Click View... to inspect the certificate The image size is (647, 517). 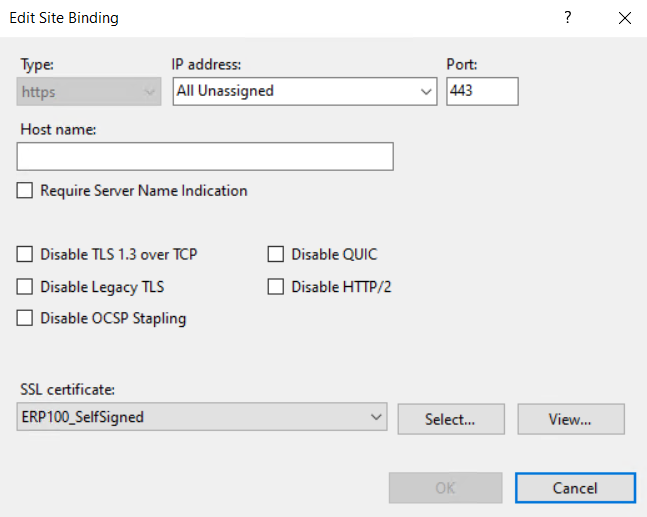(570, 419)
